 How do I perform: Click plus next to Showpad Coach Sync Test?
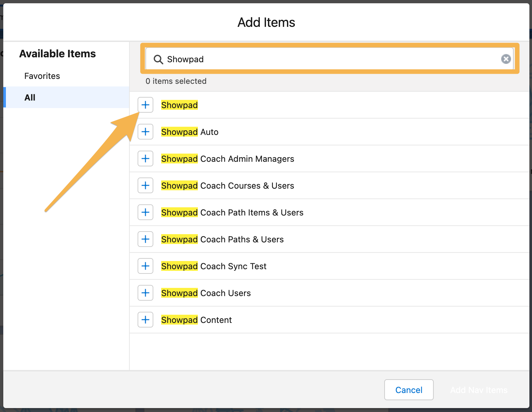point(145,266)
